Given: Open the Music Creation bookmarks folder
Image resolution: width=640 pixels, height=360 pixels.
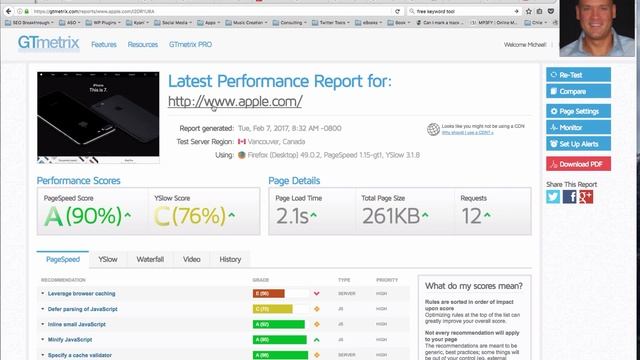Looking at the screenshot, I should click(x=246, y=23).
